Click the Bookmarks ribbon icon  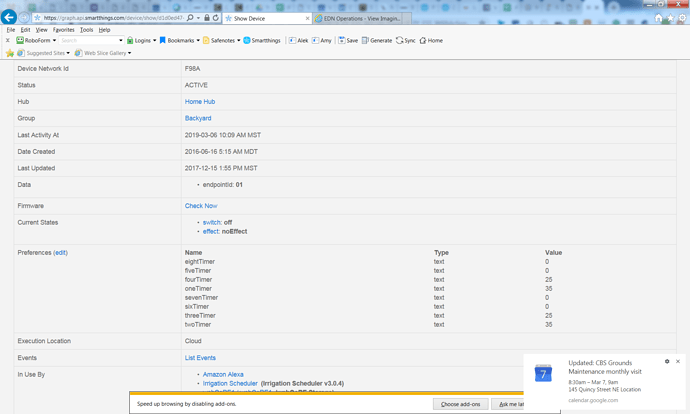tap(162, 40)
